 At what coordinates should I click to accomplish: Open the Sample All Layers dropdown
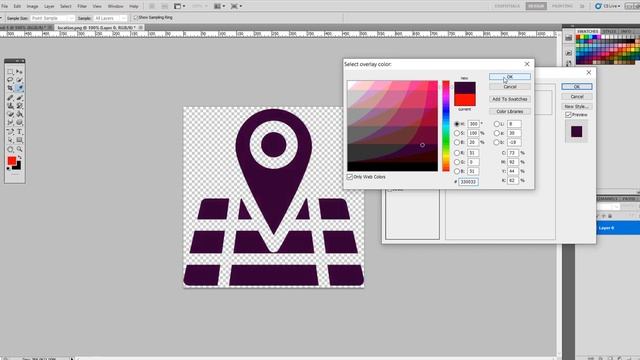tap(110, 18)
